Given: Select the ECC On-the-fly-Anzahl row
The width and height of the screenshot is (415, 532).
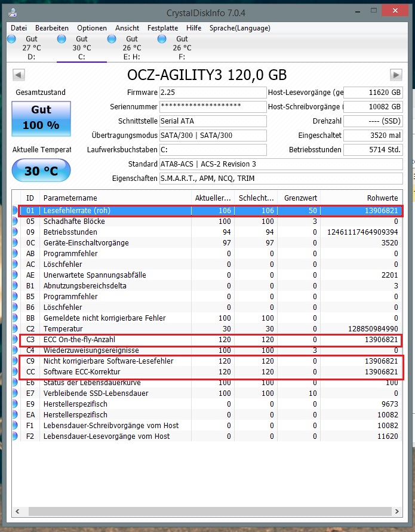Looking at the screenshot, I should click(x=207, y=340).
